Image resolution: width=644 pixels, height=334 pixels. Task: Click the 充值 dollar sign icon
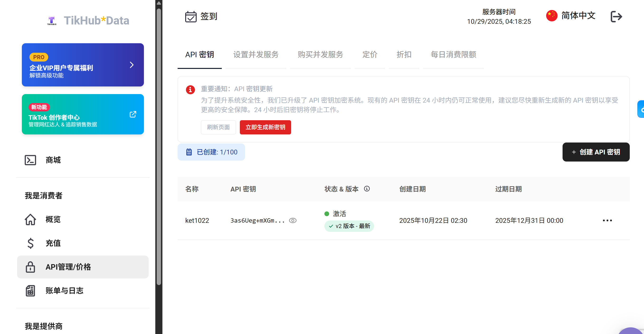[30, 243]
